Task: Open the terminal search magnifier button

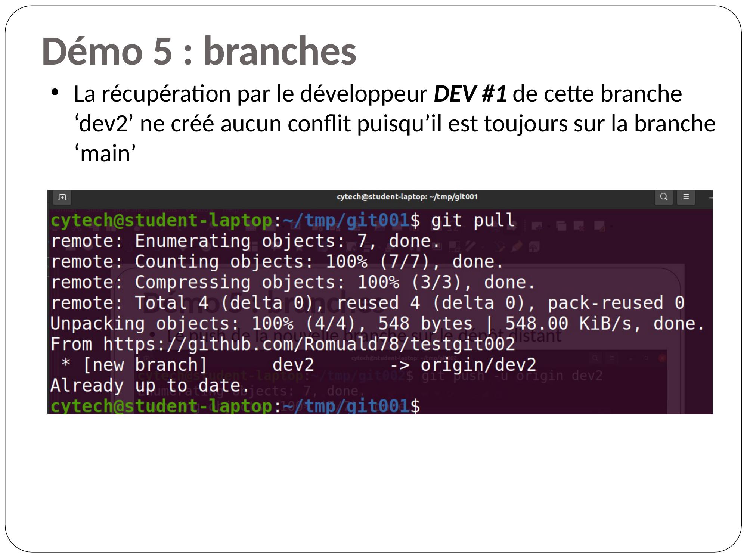Action: click(x=663, y=197)
